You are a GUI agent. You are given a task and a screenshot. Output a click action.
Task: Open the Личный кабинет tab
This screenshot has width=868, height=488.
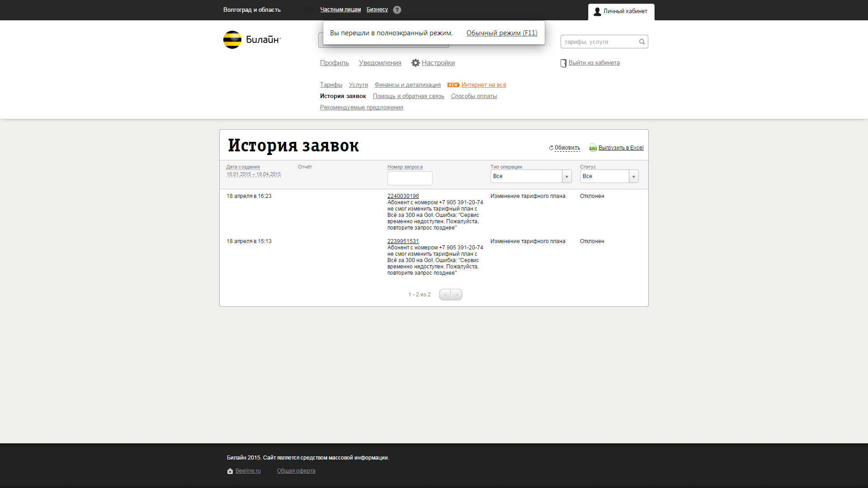click(x=621, y=11)
